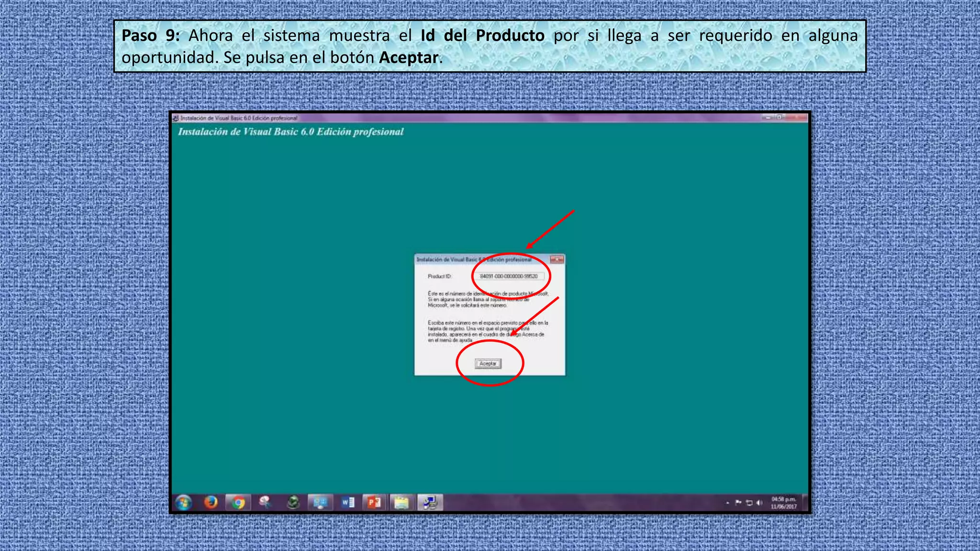Close the Product ID dialog

point(557,260)
